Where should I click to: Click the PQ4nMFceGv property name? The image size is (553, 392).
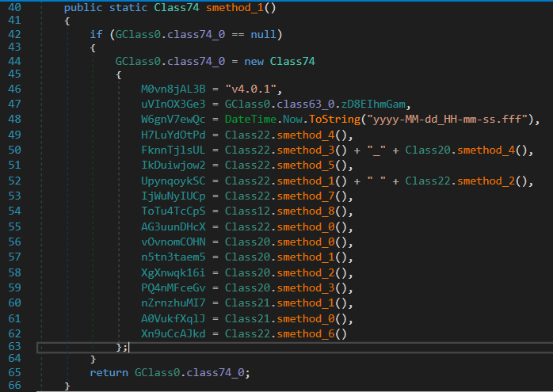coord(174,288)
